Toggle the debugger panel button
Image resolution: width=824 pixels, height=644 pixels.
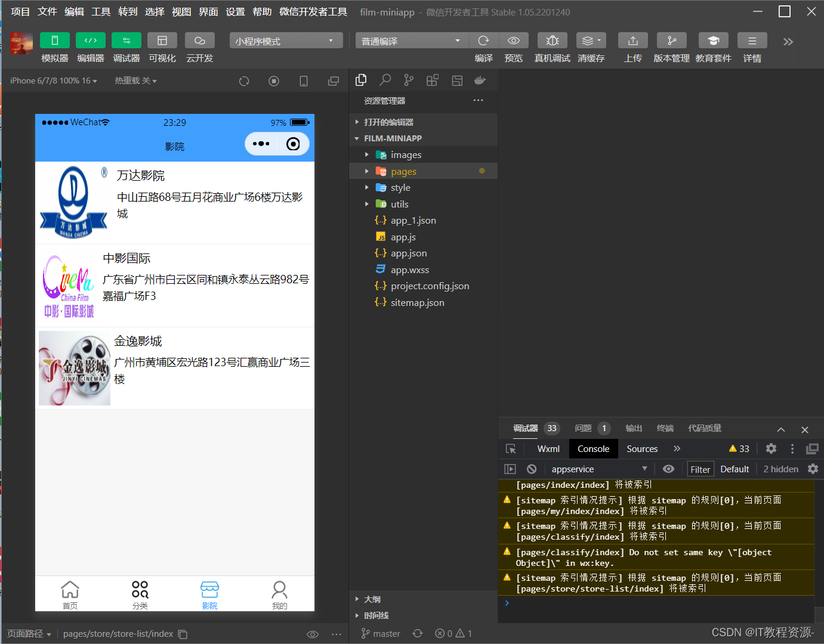pyautogui.click(x=126, y=41)
